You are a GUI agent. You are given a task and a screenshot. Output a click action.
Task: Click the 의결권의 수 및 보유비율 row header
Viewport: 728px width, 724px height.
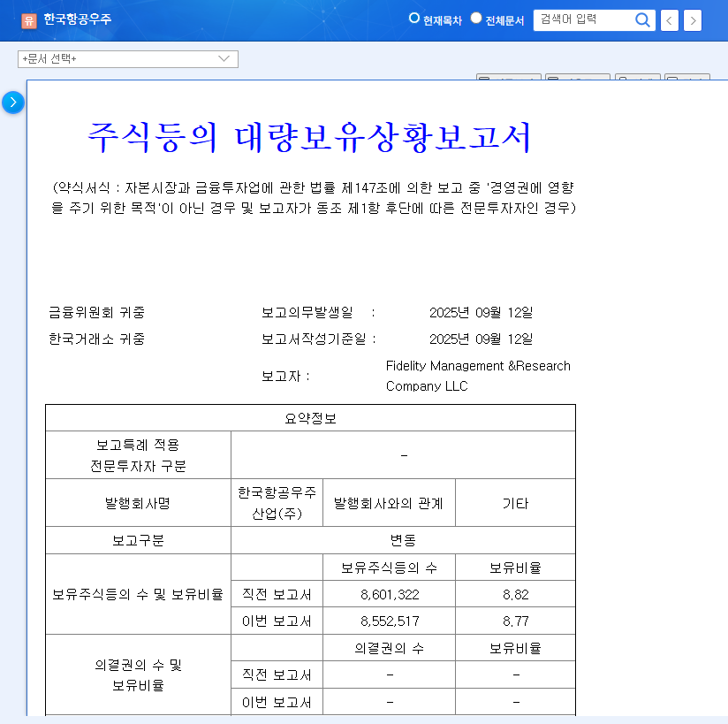[x=139, y=674]
